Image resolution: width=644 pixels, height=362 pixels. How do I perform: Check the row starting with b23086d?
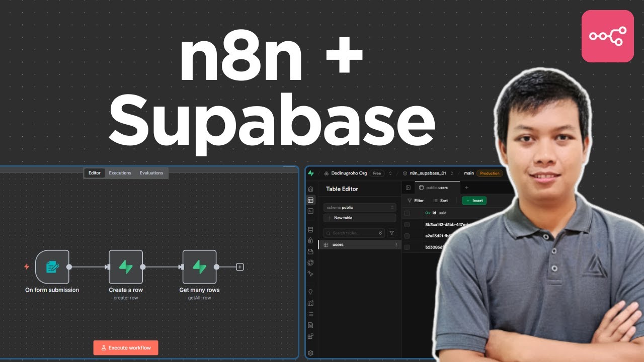pyautogui.click(x=407, y=247)
